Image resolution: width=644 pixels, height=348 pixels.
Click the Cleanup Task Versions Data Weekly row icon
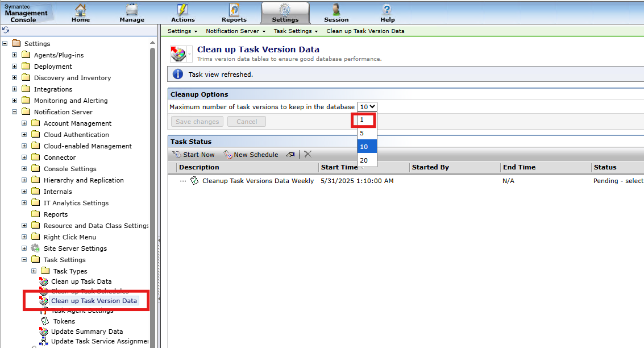[194, 181]
